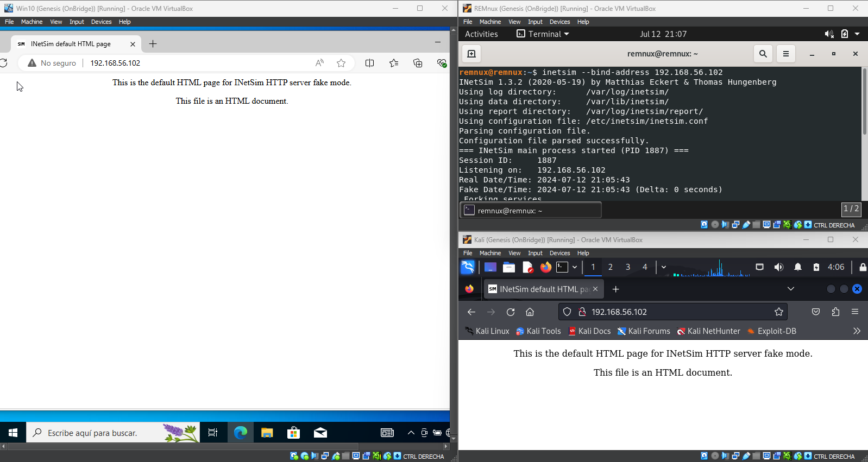Viewport: 868px width, 462px height.
Task: Expand hidden system tray icons in Windows
Action: point(411,433)
